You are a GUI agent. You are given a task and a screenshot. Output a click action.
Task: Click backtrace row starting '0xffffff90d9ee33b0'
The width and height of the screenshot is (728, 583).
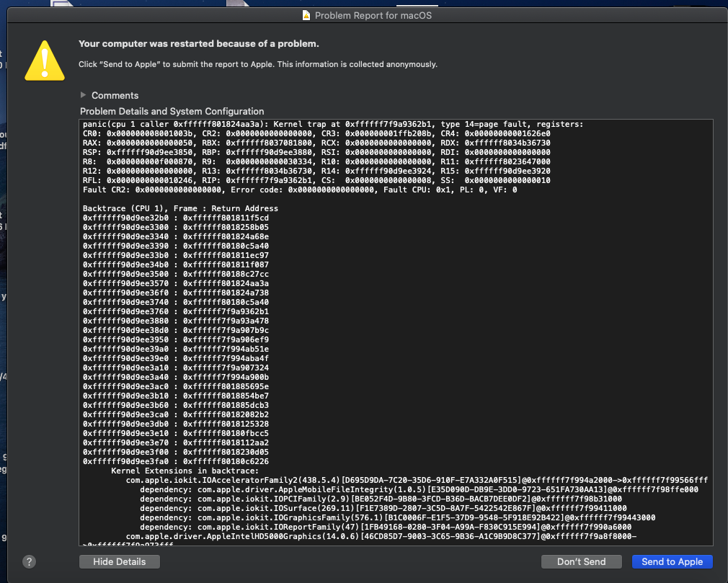click(176, 255)
